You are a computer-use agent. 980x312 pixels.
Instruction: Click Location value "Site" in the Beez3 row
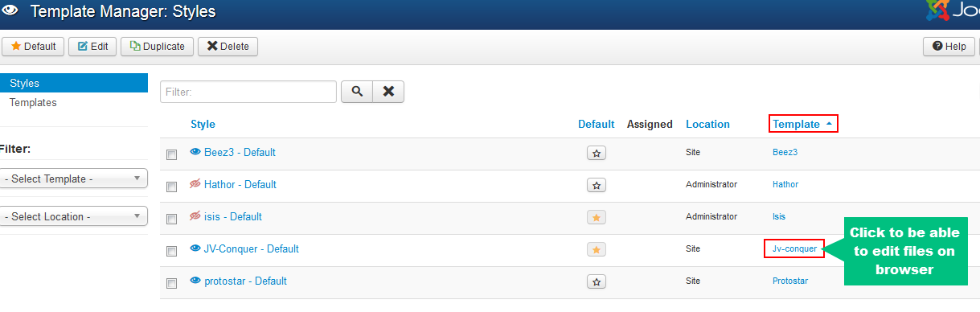[693, 152]
